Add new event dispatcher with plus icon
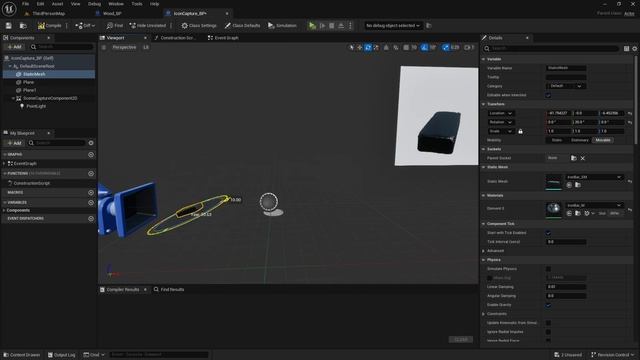Viewport: 640px width, 360px height. pyautogui.click(x=91, y=218)
